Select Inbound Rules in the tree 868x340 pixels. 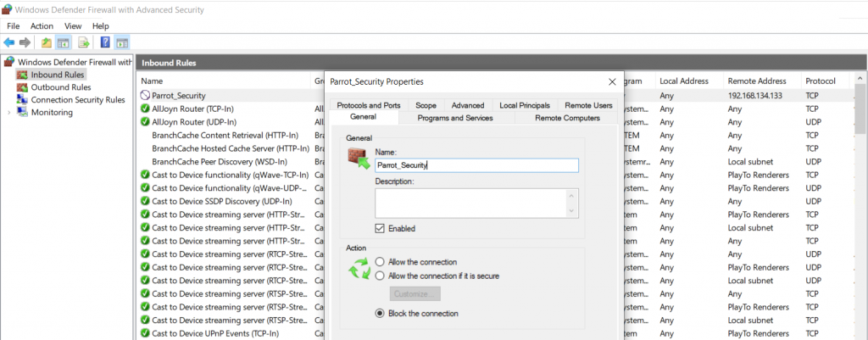(x=58, y=75)
